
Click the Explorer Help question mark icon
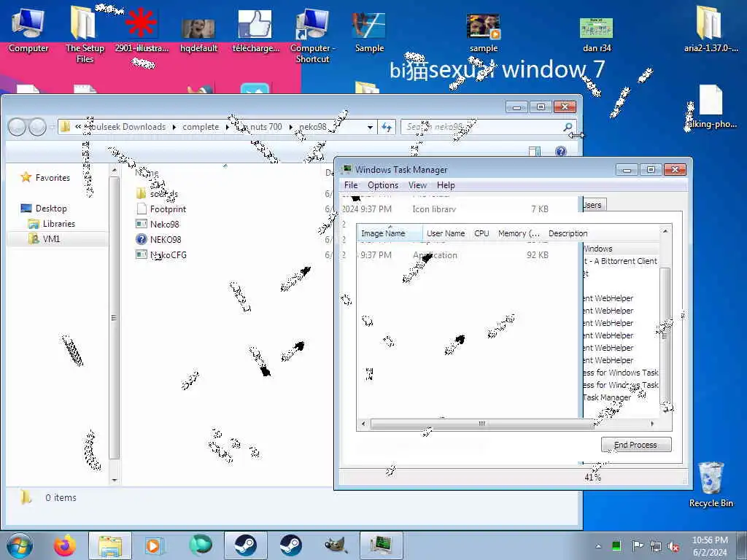[x=561, y=152]
